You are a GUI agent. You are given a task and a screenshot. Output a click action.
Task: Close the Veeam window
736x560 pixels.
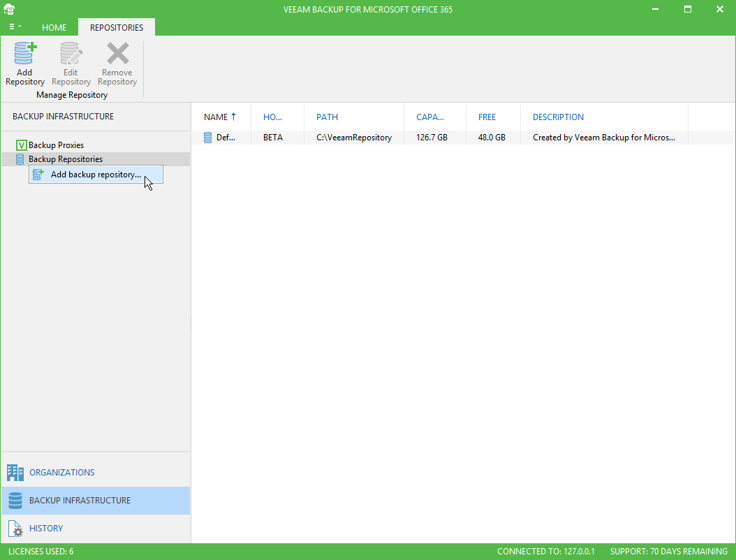(719, 9)
